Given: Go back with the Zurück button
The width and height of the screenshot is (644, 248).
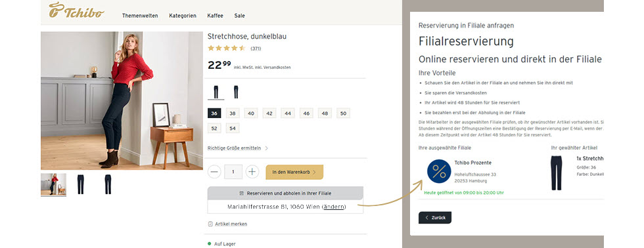Looking at the screenshot, I should pyautogui.click(x=435, y=218).
